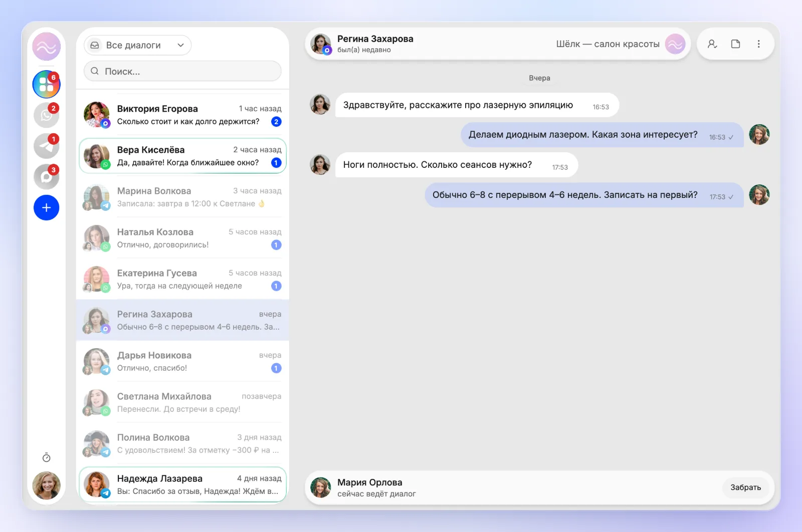Click Регина Захарова's avatar in chat header

pos(321,44)
